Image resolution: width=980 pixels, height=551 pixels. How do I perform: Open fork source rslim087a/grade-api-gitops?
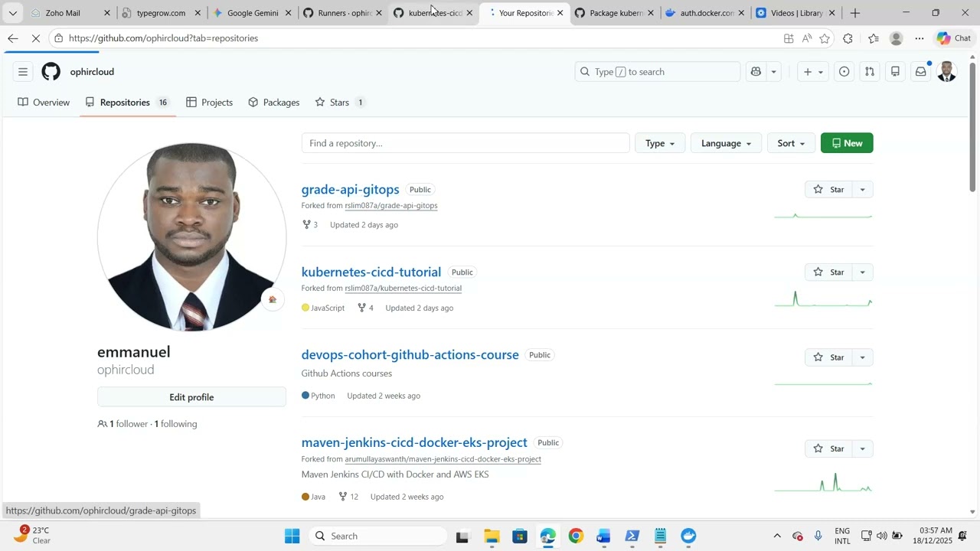(x=391, y=206)
